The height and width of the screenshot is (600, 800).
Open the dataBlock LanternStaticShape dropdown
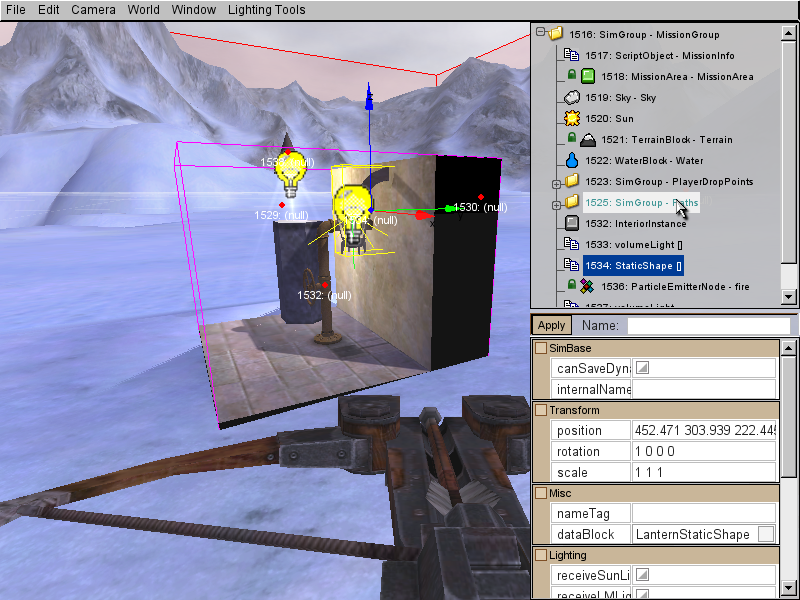[765, 534]
